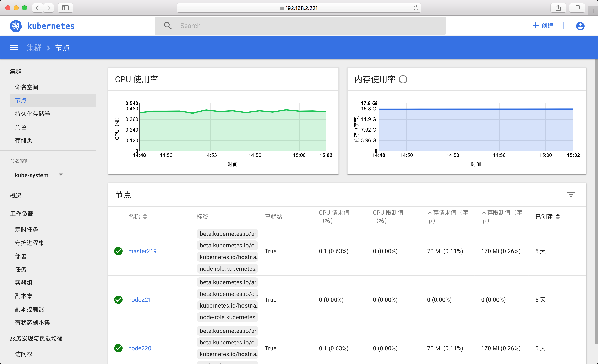Viewport: 598px width, 364px height.
Task: Sort nodes by name column arrows
Action: point(145,217)
